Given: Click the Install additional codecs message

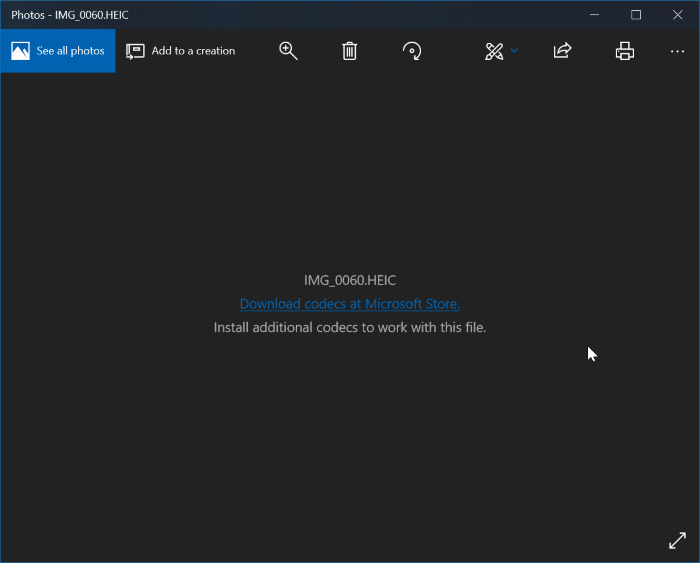Looking at the screenshot, I should (x=350, y=328).
